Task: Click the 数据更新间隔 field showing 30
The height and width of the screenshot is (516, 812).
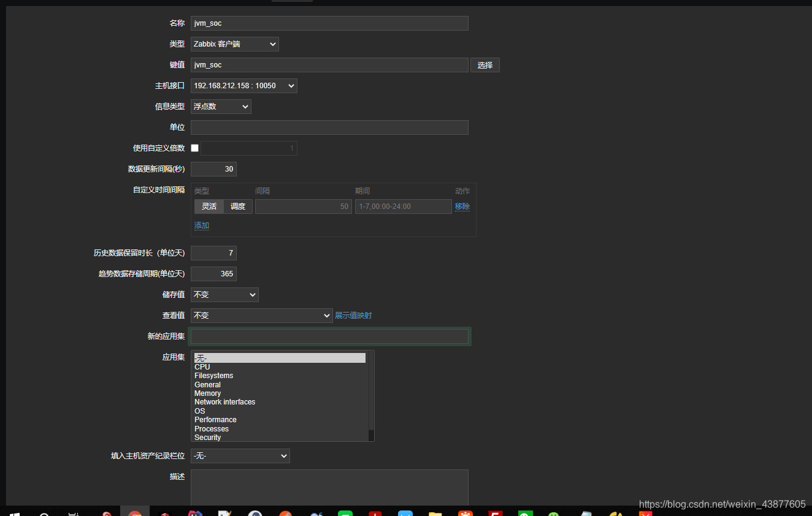Action: point(213,169)
